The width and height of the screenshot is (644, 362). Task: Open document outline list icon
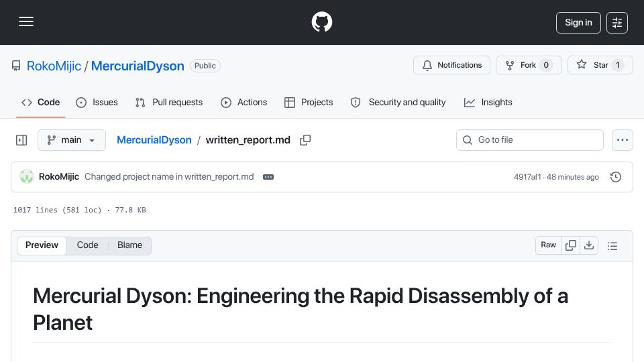[612, 245]
